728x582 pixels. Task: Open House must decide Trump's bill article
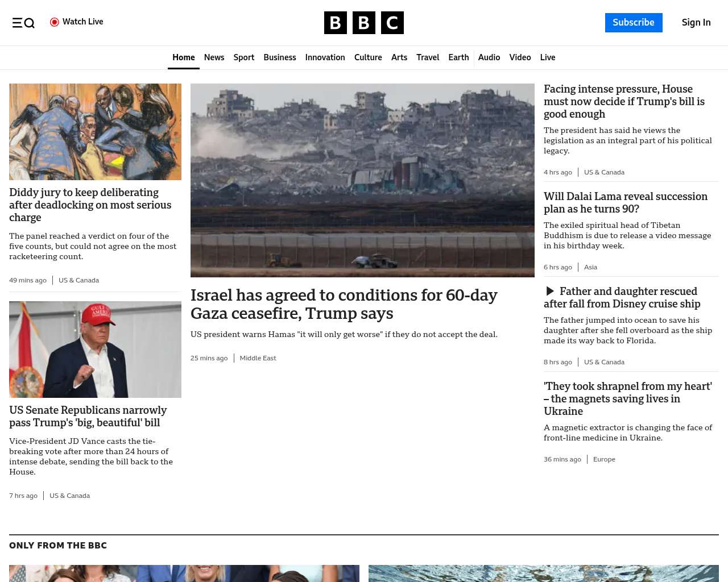[624, 101]
